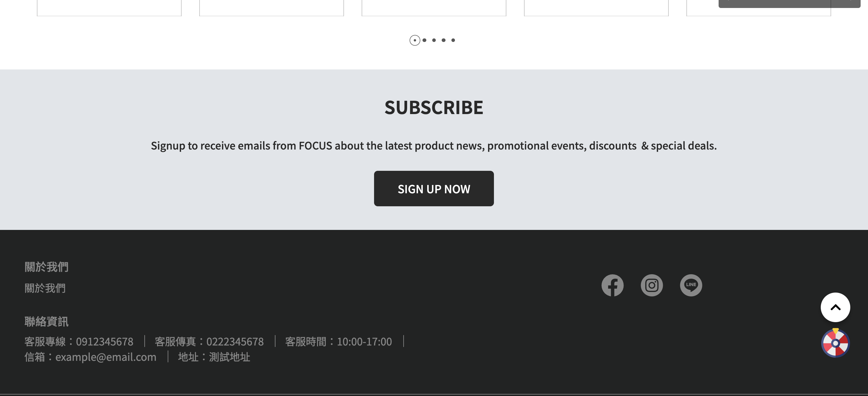Screen dimensions: 868x396
Task: Click the example@email.com address
Action: click(105, 357)
